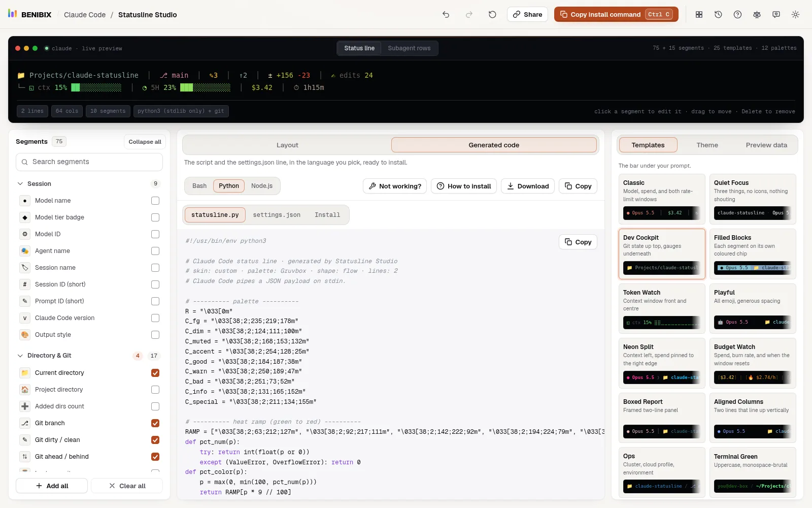Click the Added dirs count plus icon
This screenshot has width=812, height=508.
(25, 406)
